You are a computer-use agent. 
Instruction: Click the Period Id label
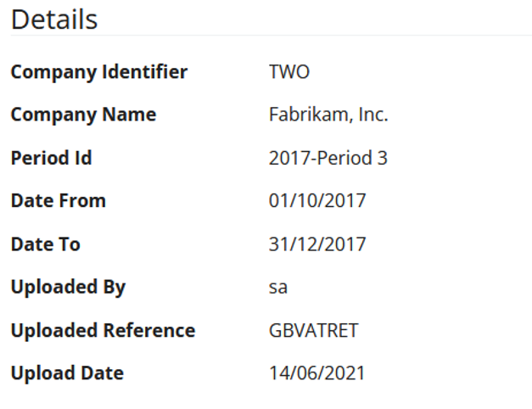click(51, 158)
